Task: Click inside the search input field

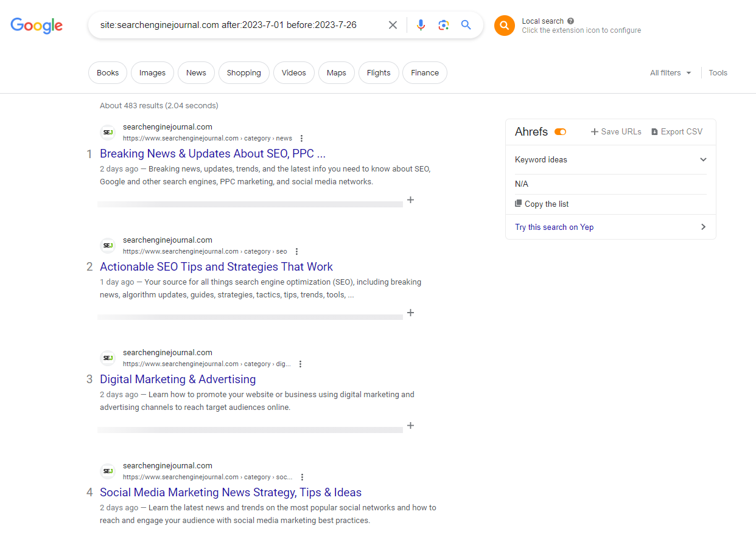Action: (243, 25)
